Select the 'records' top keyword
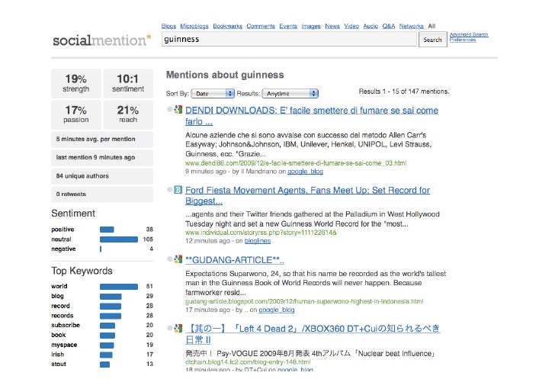Screen dimensions: 555x392 coord(63,316)
